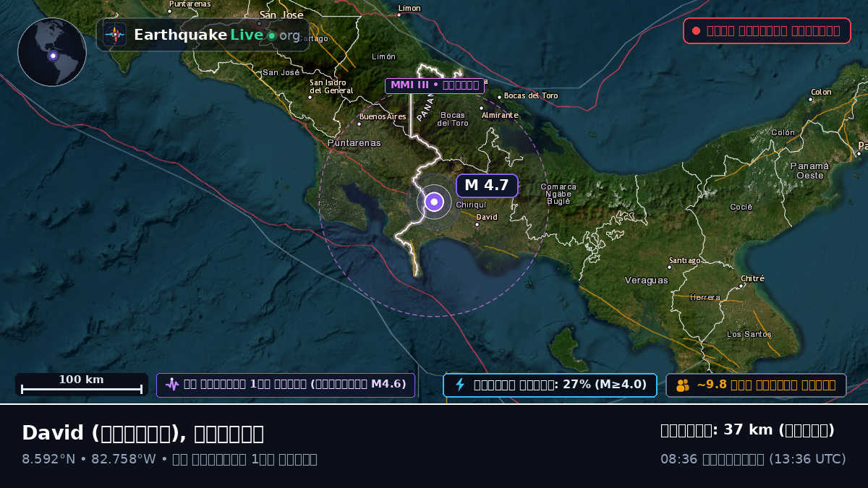Click the seismic waveform icon in the M4.6 chip
Screen dimensions: 868x488
(x=171, y=385)
